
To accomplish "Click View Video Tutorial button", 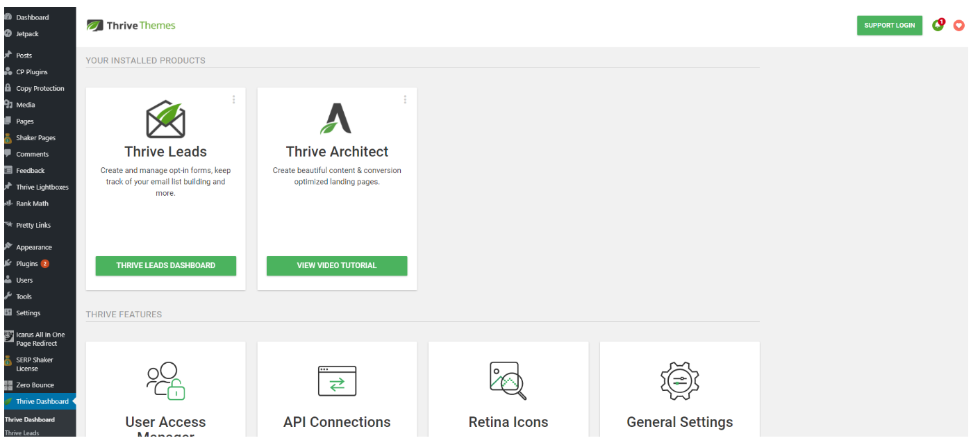I will point(337,265).
